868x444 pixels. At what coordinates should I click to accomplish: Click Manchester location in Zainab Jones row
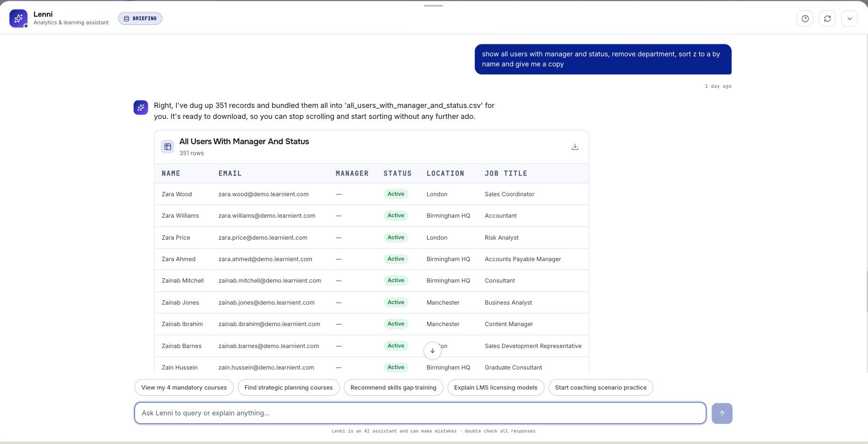(443, 303)
